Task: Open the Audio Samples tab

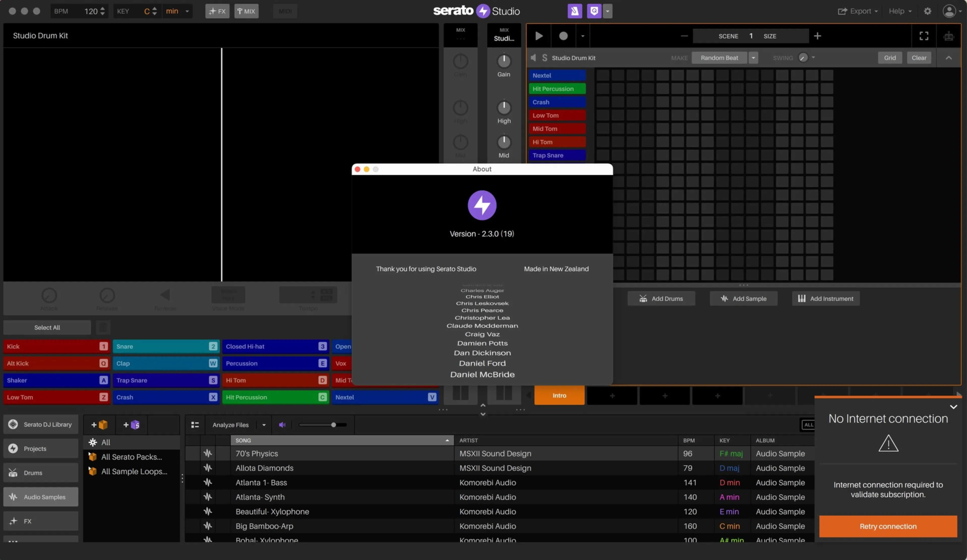Action: pyautogui.click(x=41, y=497)
